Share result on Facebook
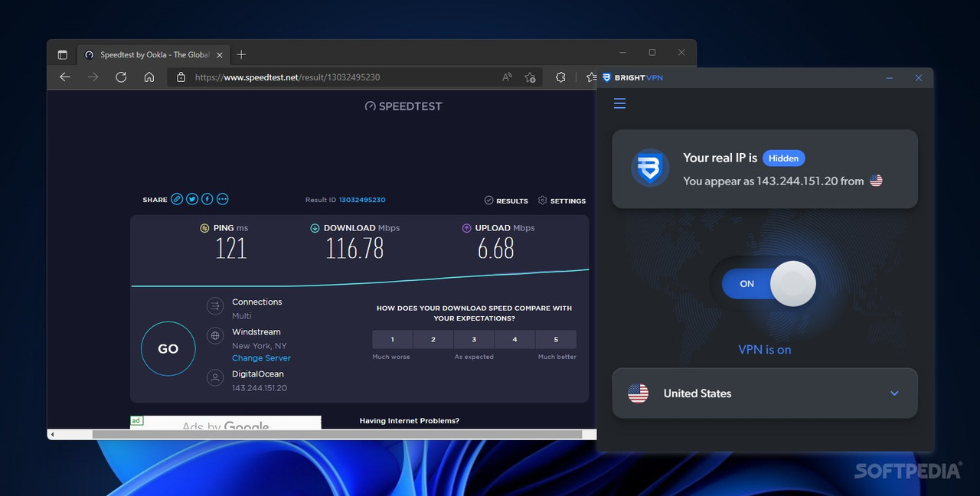The width and height of the screenshot is (980, 496). click(207, 199)
